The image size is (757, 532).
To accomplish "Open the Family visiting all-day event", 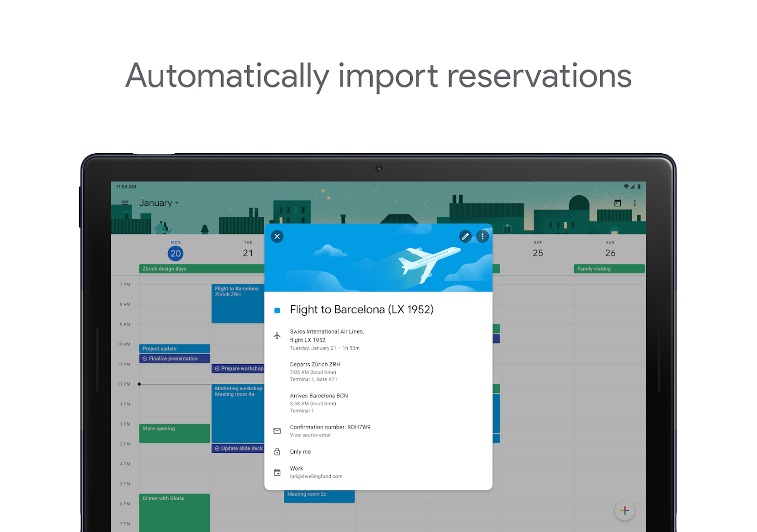I will pos(609,269).
